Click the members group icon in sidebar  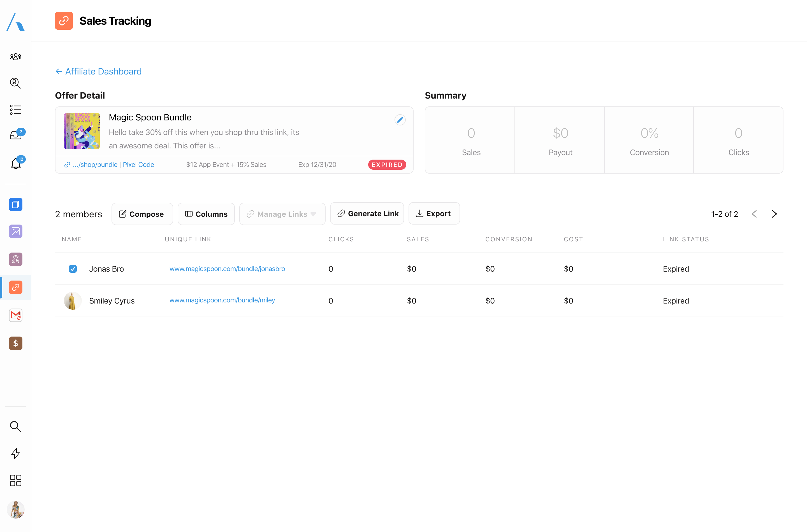[x=16, y=57]
